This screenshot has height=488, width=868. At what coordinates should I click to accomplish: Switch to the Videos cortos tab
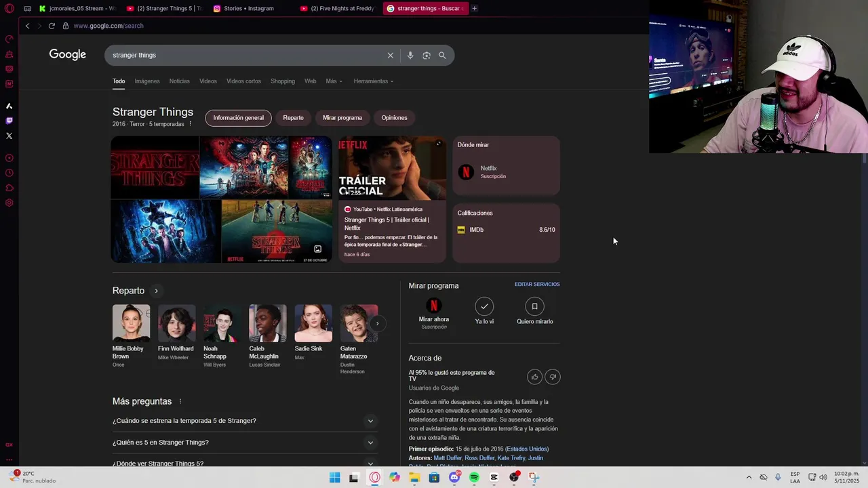pos(243,81)
